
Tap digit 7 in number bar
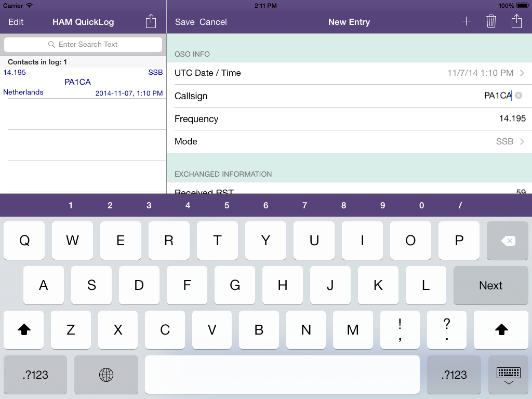click(x=304, y=205)
